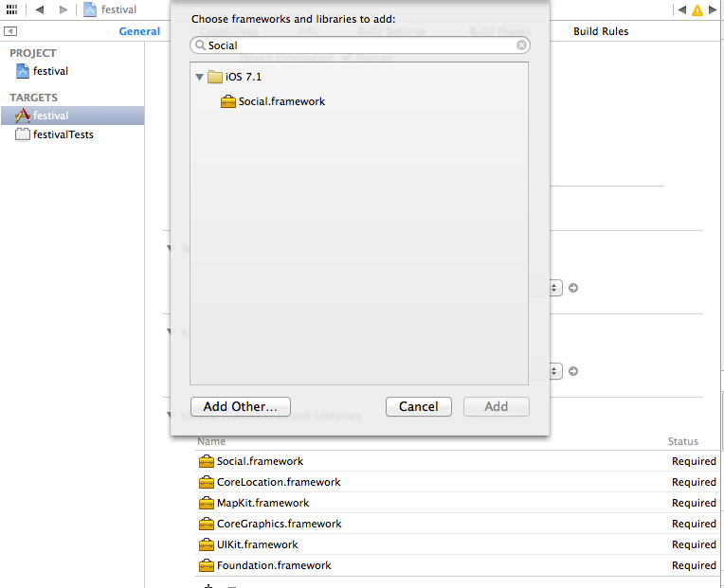The image size is (724, 588).
Task: Select CoreLocation.framework row
Action: [x=457, y=482]
